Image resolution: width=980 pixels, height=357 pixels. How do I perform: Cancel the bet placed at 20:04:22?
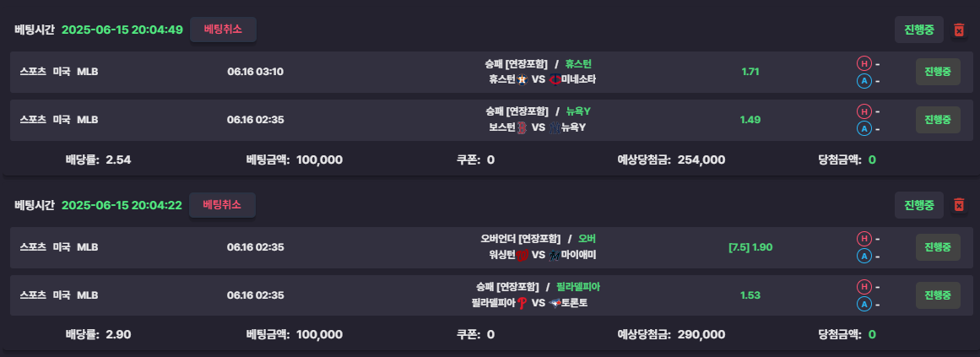(x=223, y=205)
